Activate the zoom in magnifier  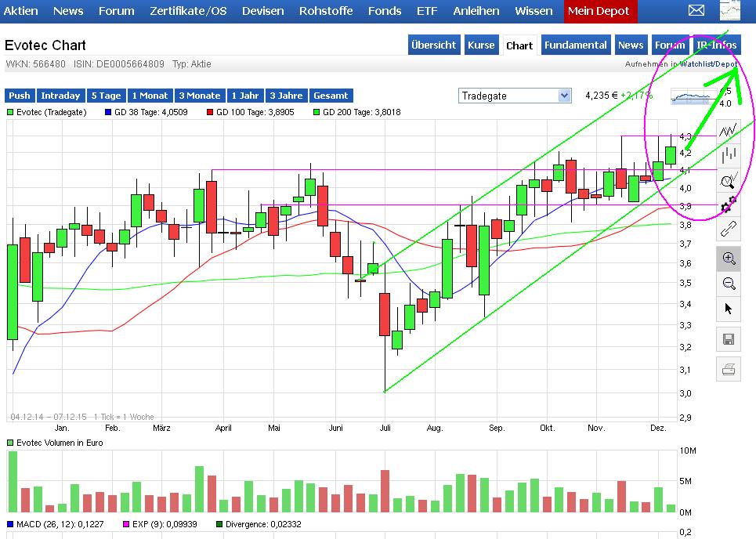coord(728,259)
